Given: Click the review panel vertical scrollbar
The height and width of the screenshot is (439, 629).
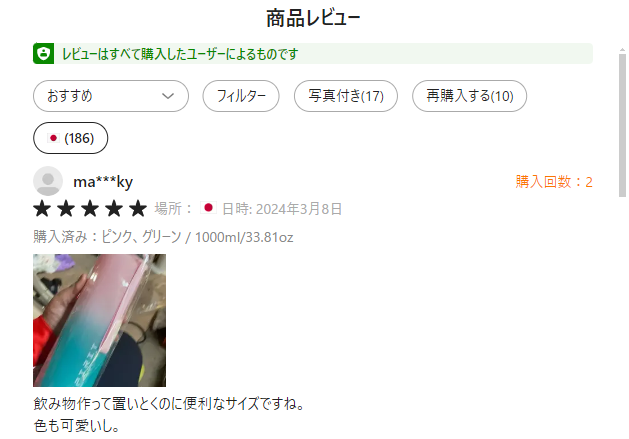Looking at the screenshot, I should pyautogui.click(x=622, y=125).
